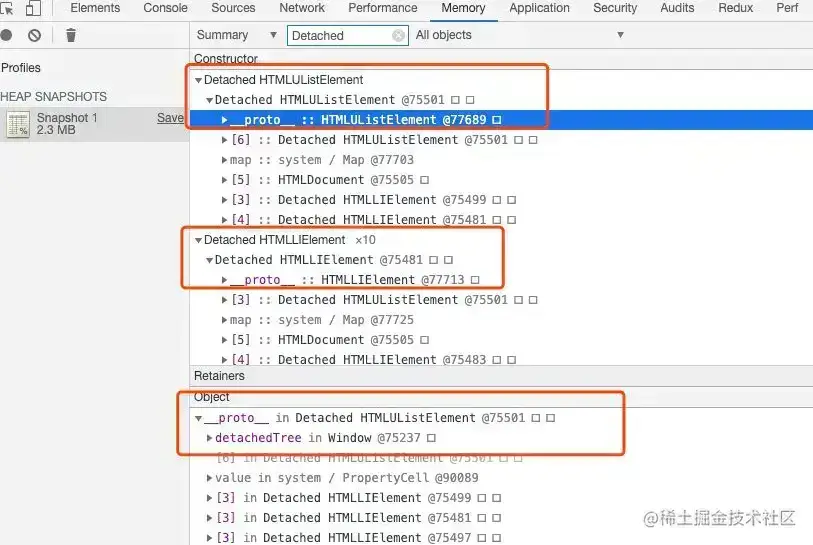This screenshot has height=545, width=813.
Task: Click the Detached class filter input field
Action: click(340, 35)
